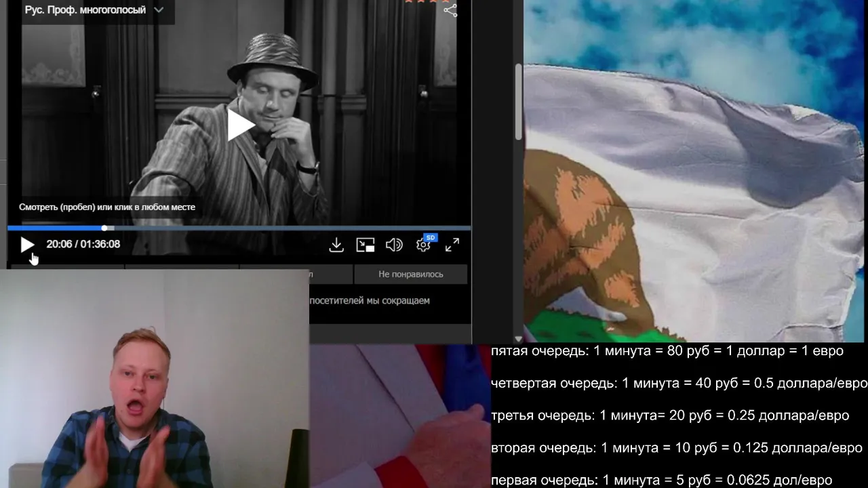
Task: Click the share icon above the video
Action: pyautogui.click(x=450, y=9)
